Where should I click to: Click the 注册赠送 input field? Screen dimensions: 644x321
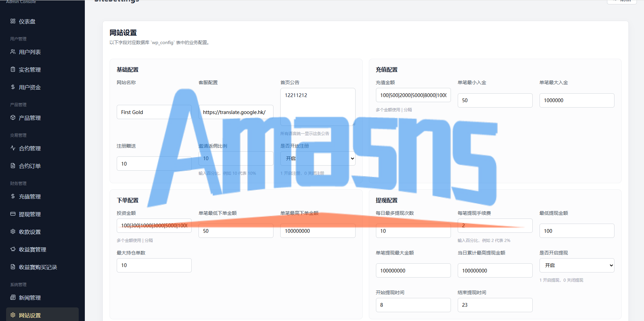(154, 164)
